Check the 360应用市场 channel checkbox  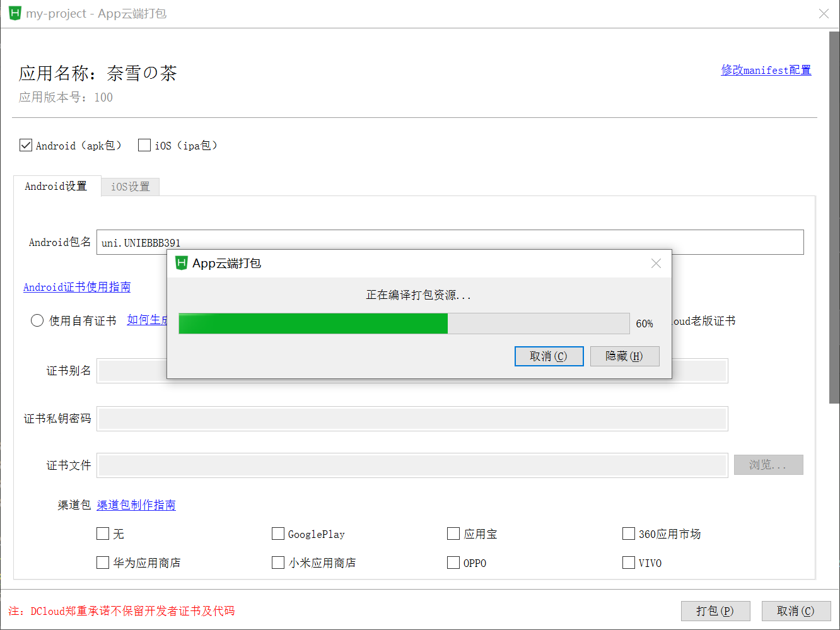629,534
